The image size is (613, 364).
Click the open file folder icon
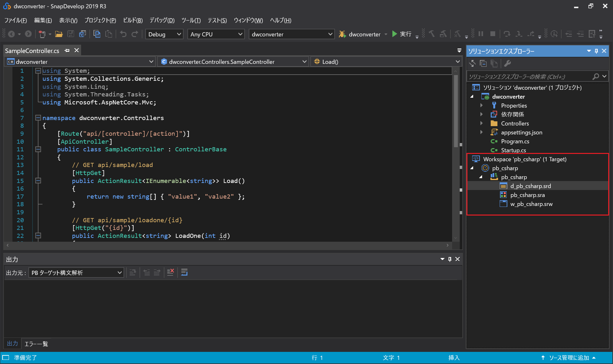59,34
